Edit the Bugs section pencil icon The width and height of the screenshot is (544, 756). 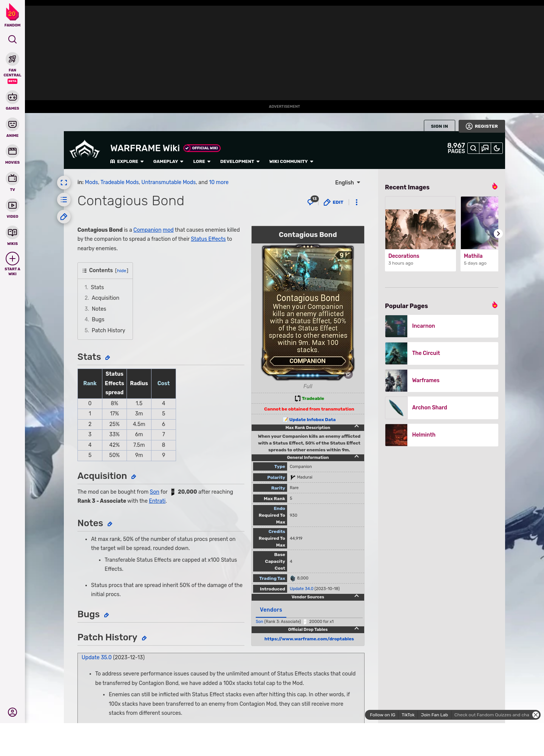click(107, 615)
